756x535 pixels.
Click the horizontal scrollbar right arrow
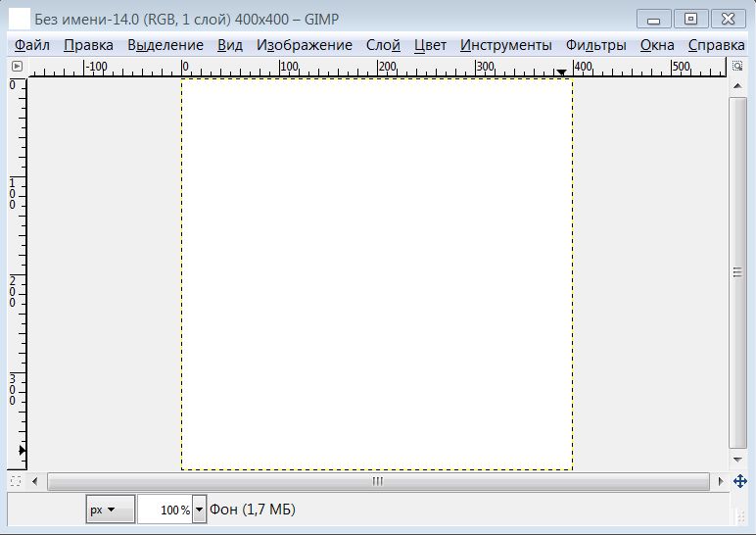721,481
